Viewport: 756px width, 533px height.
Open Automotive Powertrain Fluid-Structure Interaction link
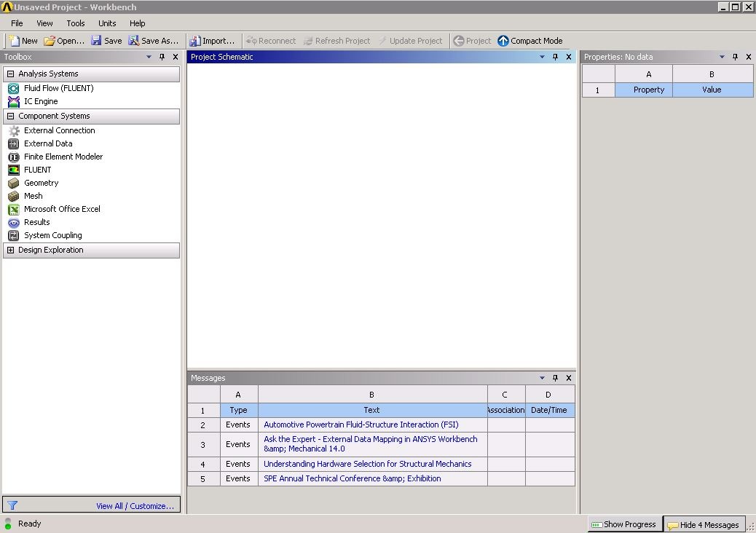click(x=361, y=425)
